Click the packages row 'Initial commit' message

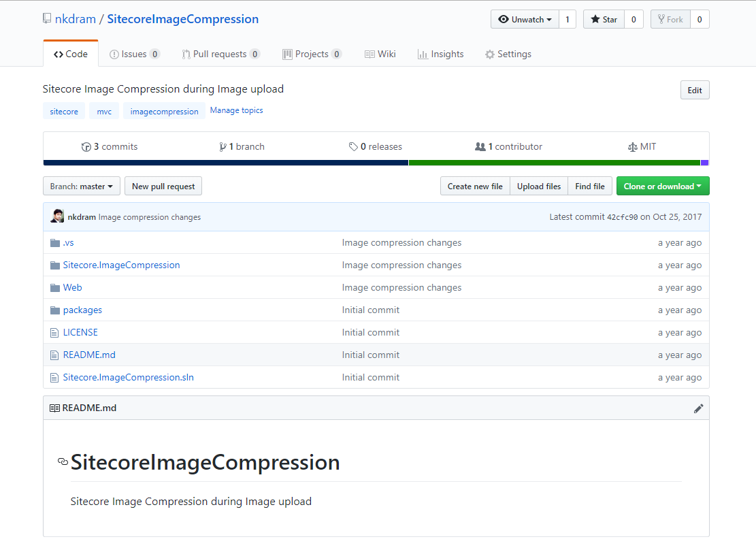click(x=371, y=310)
